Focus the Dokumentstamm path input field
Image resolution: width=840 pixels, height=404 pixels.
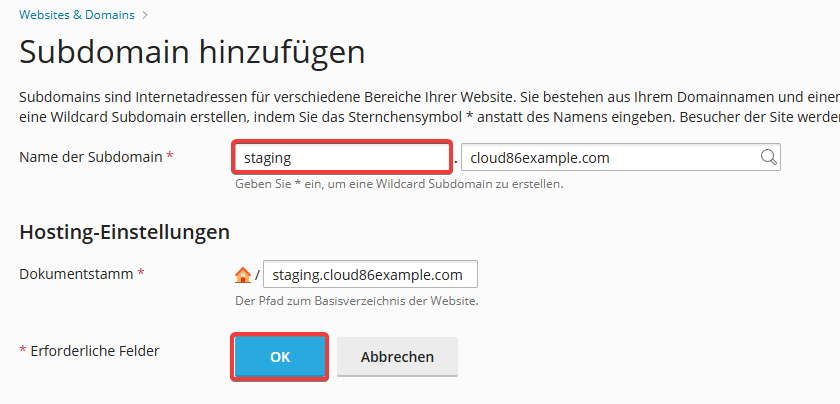[370, 274]
